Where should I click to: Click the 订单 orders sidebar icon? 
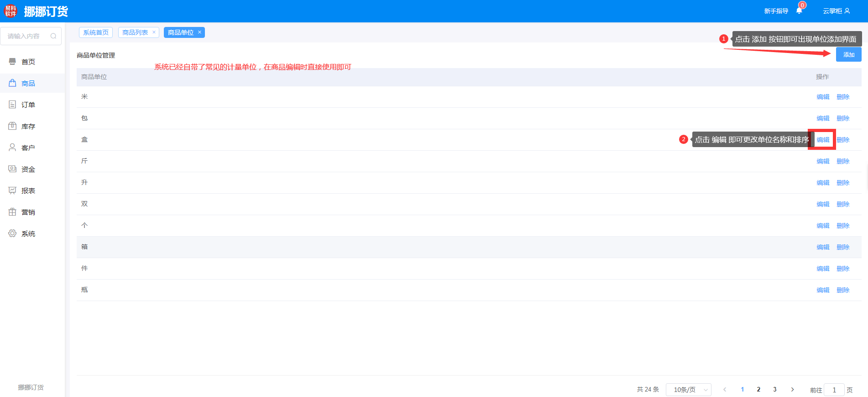pyautogui.click(x=12, y=105)
